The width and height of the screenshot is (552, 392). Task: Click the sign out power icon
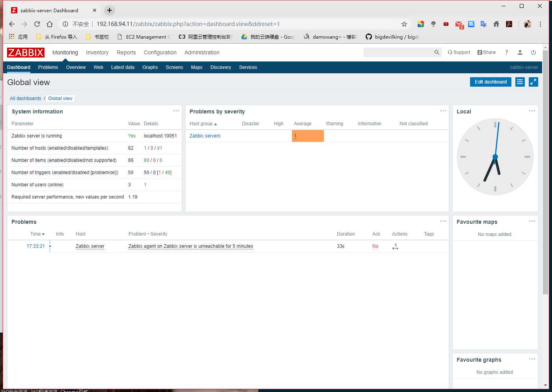[533, 52]
